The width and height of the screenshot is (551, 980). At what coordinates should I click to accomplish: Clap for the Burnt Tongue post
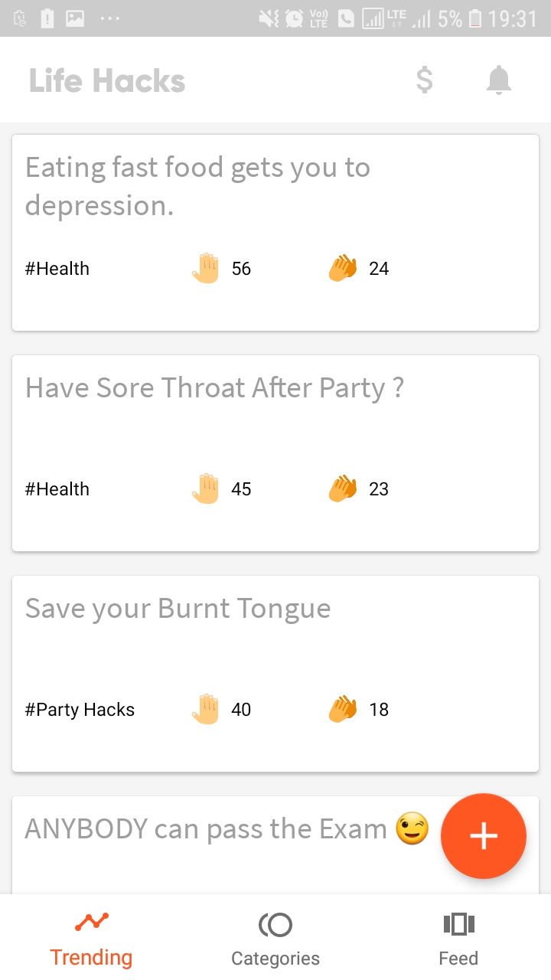pos(343,710)
